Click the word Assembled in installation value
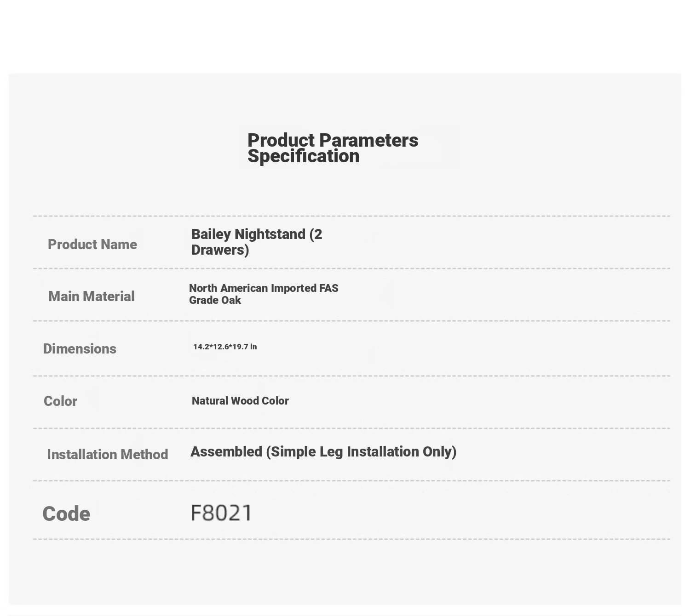Screen dimensions: 690x616 pos(226,451)
